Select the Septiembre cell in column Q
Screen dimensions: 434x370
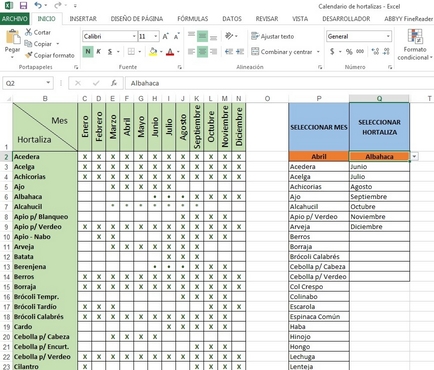(379, 197)
